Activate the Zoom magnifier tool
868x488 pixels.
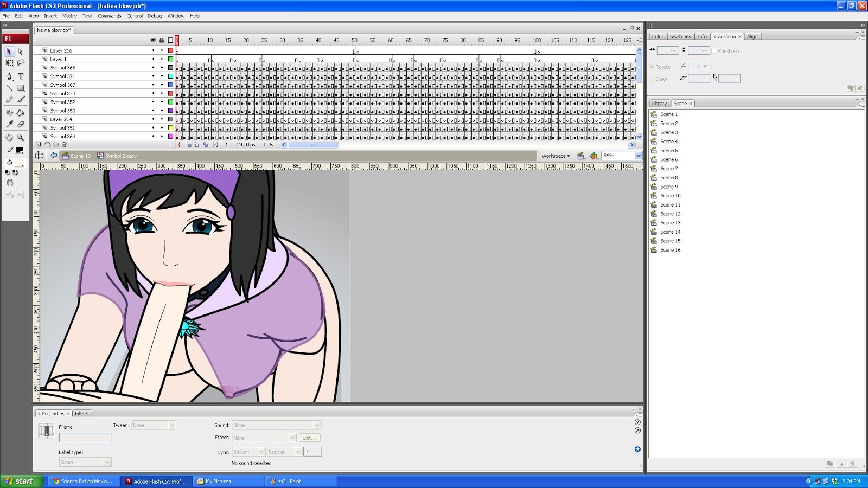point(21,138)
